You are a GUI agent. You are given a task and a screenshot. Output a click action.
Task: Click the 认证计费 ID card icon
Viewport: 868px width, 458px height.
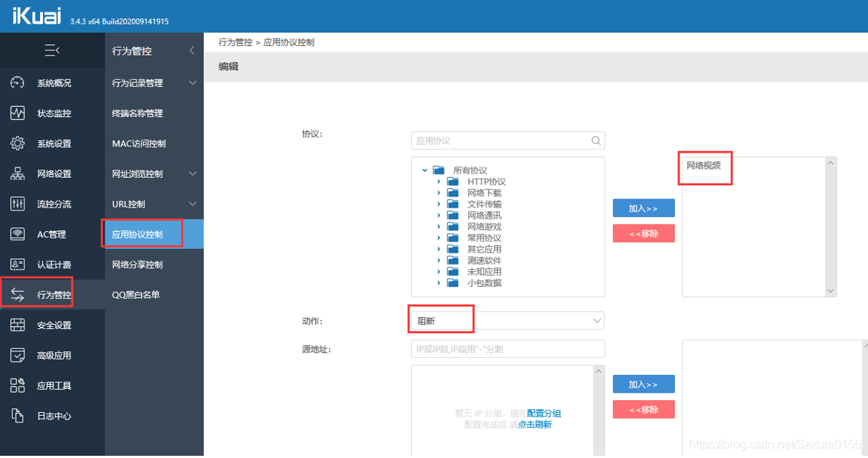click(17, 265)
